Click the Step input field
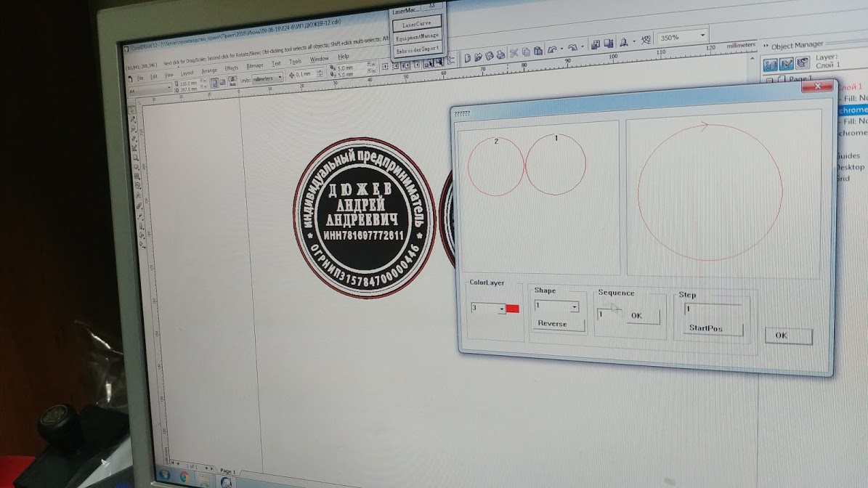 (712, 309)
